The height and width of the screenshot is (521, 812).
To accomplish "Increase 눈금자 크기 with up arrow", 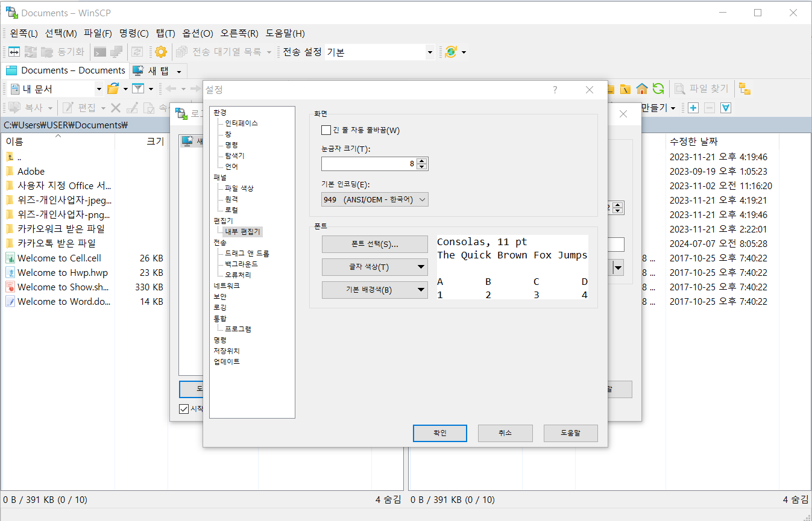I will tap(422, 160).
